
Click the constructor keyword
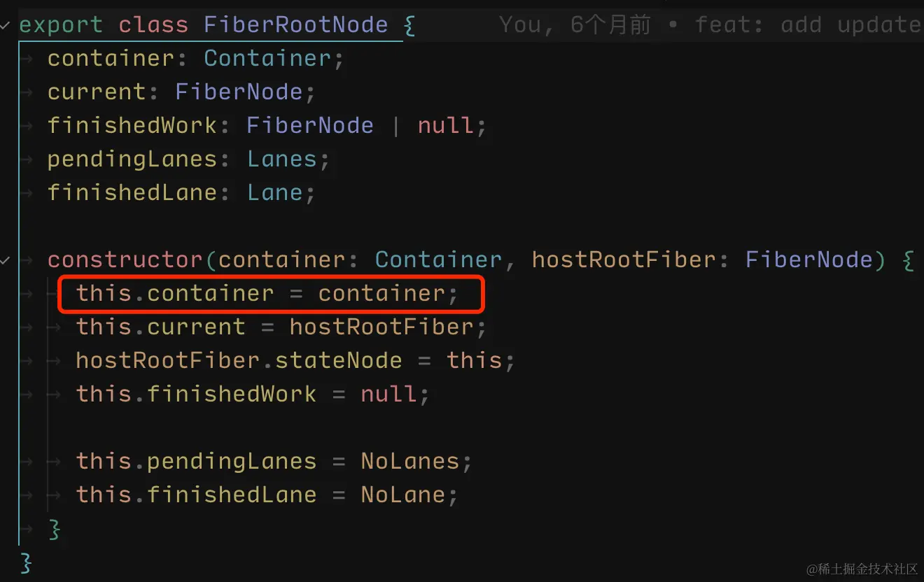[125, 260]
